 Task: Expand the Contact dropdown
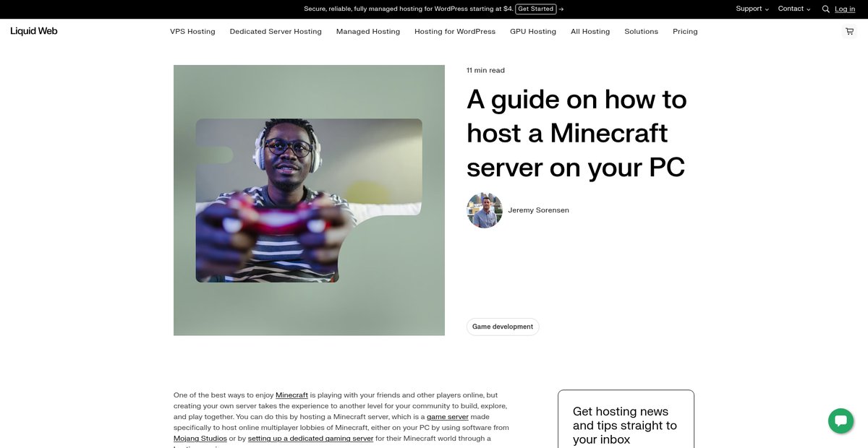793,9
